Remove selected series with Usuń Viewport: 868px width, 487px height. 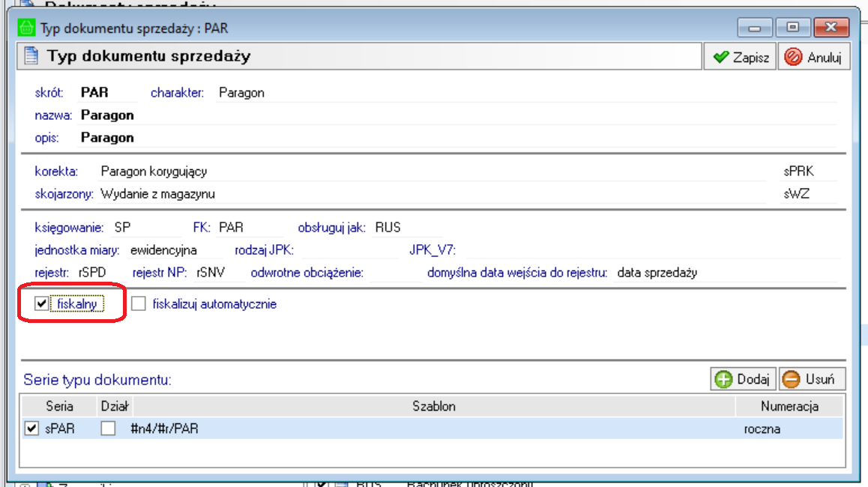point(813,379)
